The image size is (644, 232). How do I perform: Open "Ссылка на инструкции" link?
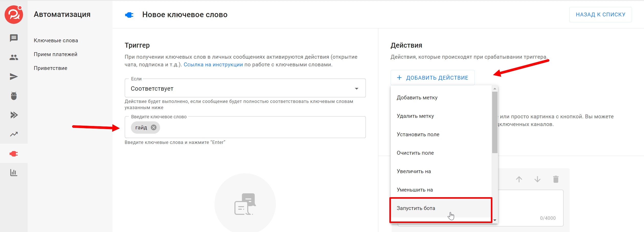pyautogui.click(x=213, y=65)
